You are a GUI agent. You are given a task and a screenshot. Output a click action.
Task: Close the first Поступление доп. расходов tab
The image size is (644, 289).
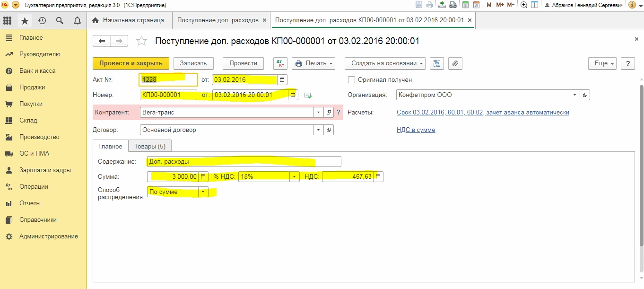(264, 20)
